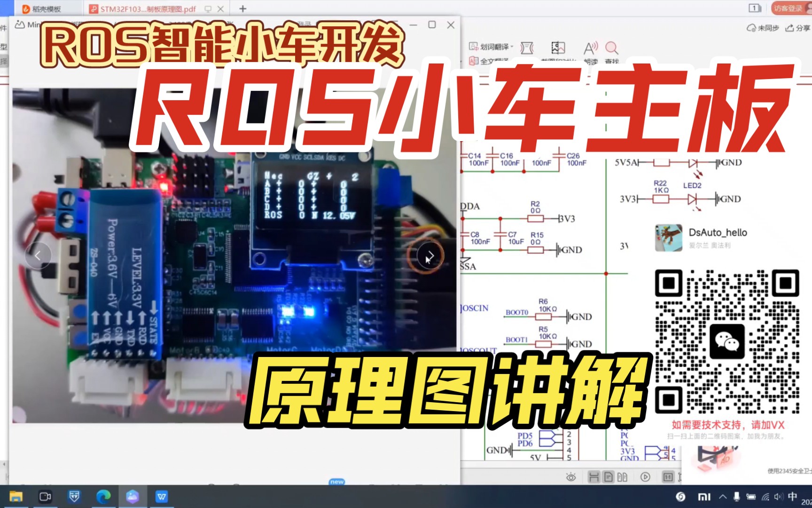
Task: Open the WPS app on the taskbar
Action: 162,496
